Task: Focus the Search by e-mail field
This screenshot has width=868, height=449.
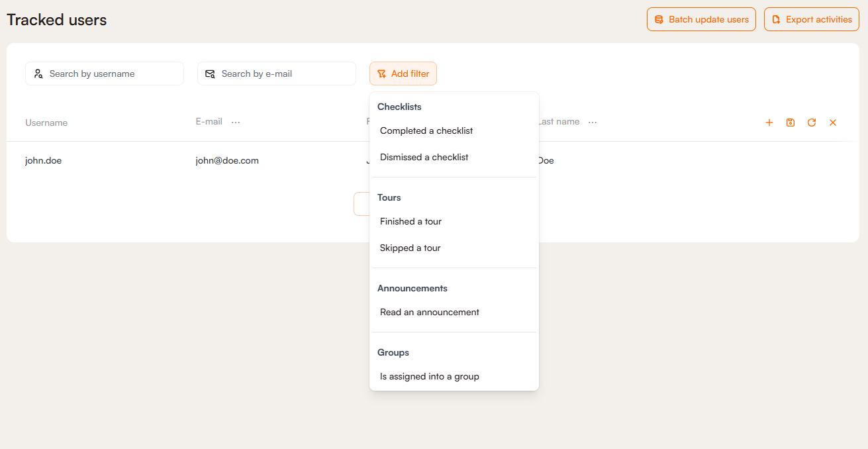Action: coord(285,74)
